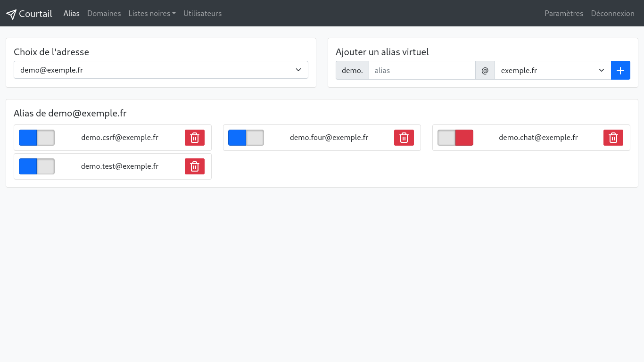Expand the Listes noires menu
Image resolution: width=644 pixels, height=362 pixels.
click(x=152, y=13)
